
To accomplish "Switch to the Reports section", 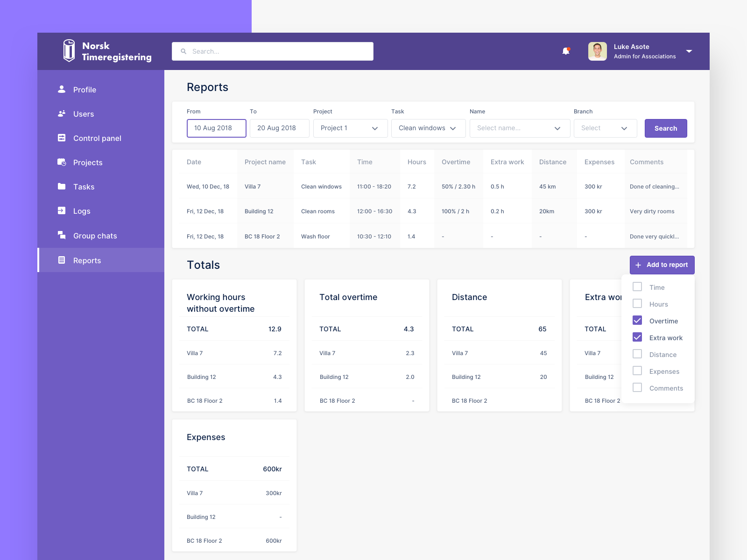I will point(88,260).
